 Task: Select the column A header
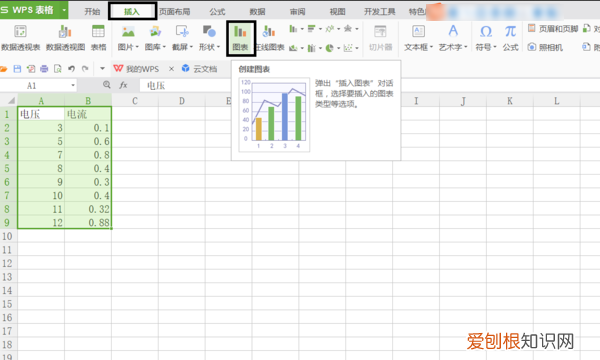click(41, 101)
